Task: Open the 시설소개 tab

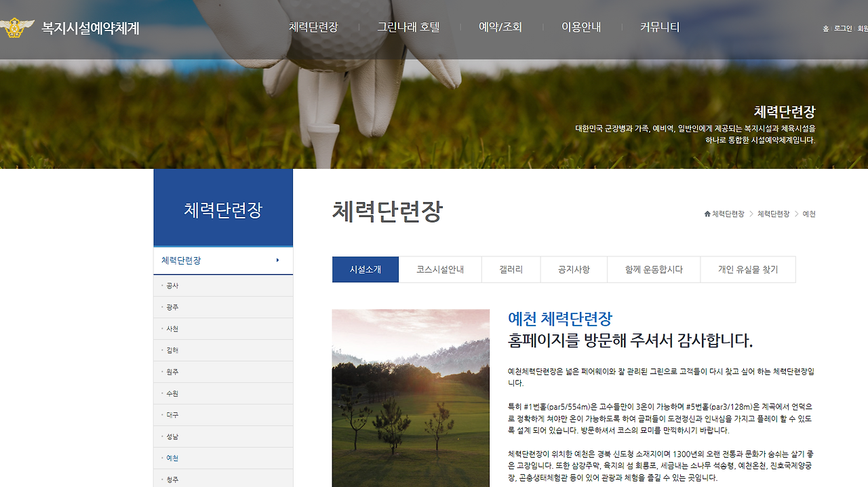Action: (365, 269)
